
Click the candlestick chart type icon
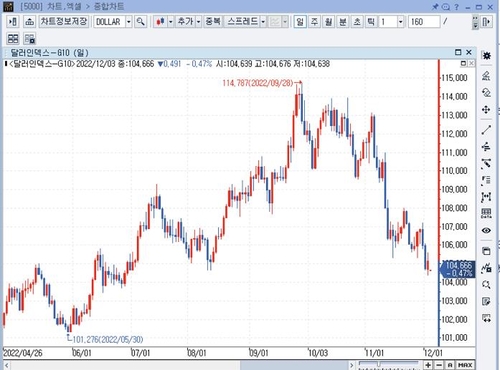160,22
